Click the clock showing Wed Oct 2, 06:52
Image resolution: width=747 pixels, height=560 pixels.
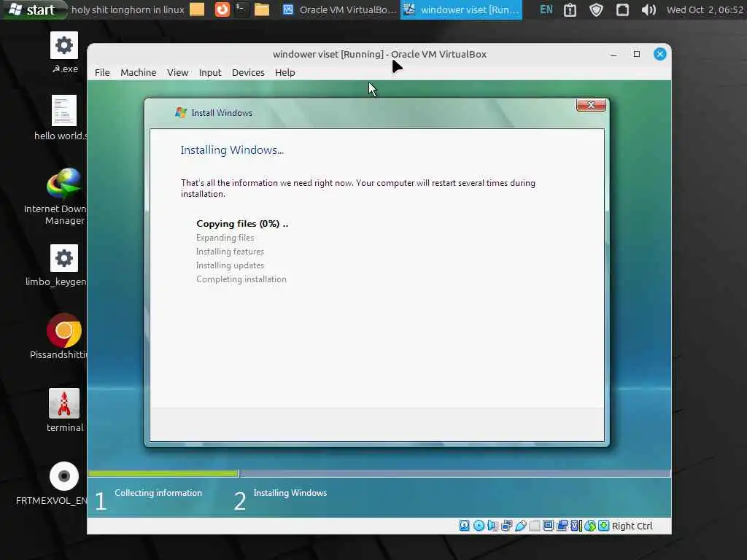705,9
